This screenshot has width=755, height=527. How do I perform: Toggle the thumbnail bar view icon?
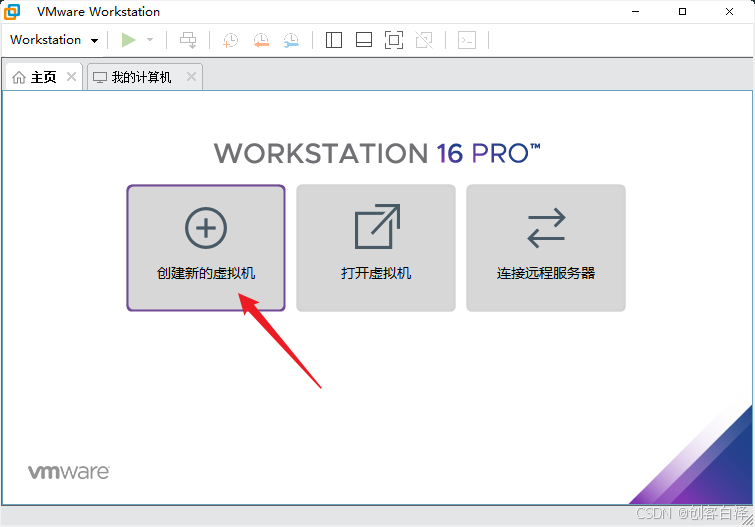(x=364, y=40)
